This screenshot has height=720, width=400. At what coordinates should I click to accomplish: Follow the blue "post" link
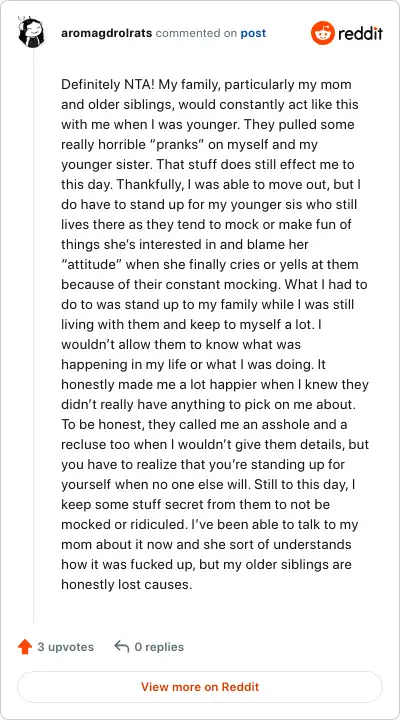pyautogui.click(x=254, y=34)
